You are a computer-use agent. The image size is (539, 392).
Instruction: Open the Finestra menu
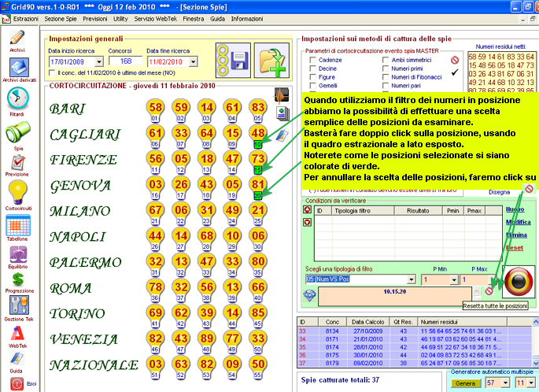[x=194, y=19]
